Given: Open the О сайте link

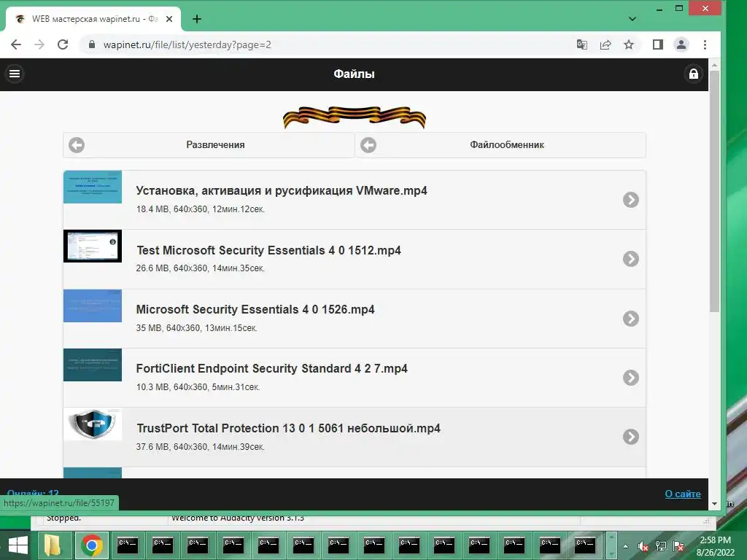Looking at the screenshot, I should [x=683, y=494].
